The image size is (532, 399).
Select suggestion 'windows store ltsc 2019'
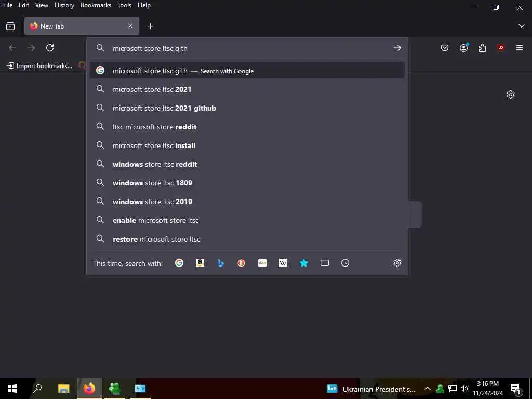[247, 202]
